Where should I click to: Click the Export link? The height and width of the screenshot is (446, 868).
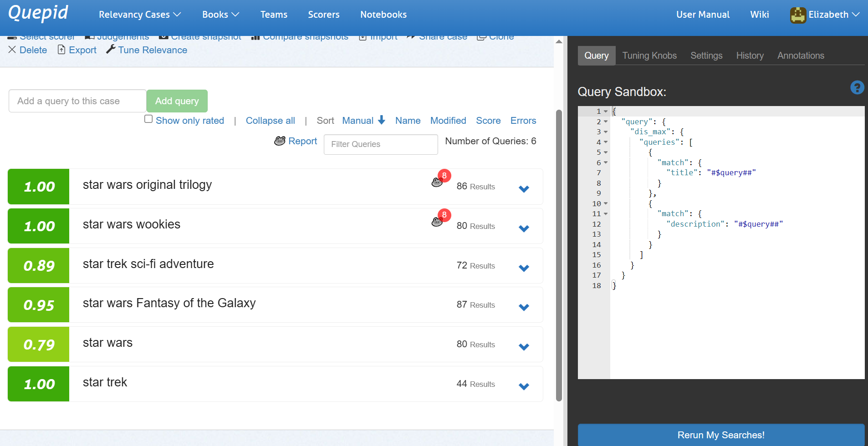(82, 50)
